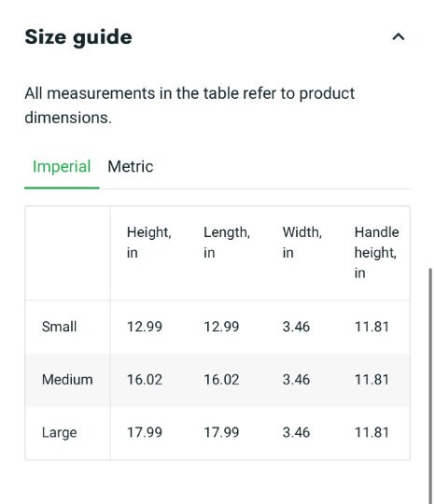435x504 pixels.
Task: Click the Handle height, in column header
Action: (x=376, y=252)
